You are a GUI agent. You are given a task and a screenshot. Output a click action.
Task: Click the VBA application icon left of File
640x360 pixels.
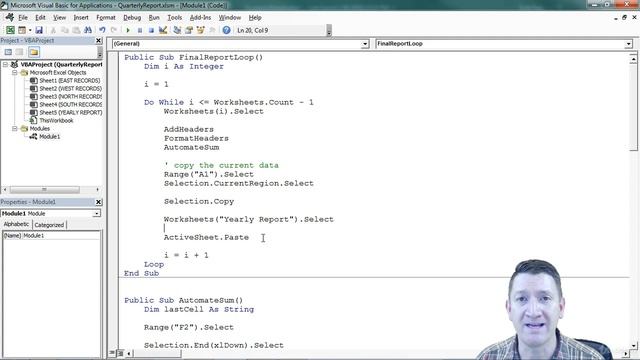click(x=9, y=18)
